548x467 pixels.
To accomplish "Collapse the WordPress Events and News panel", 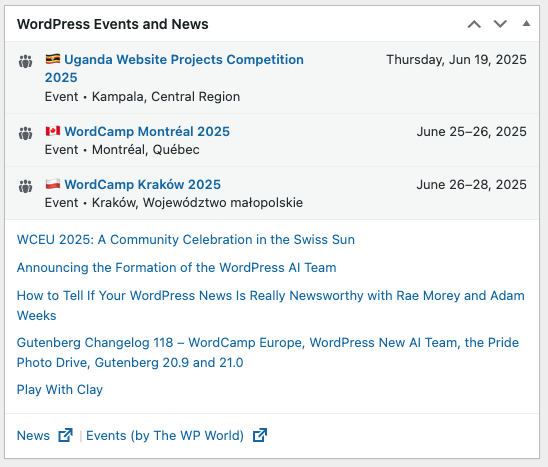I will coord(526,24).
